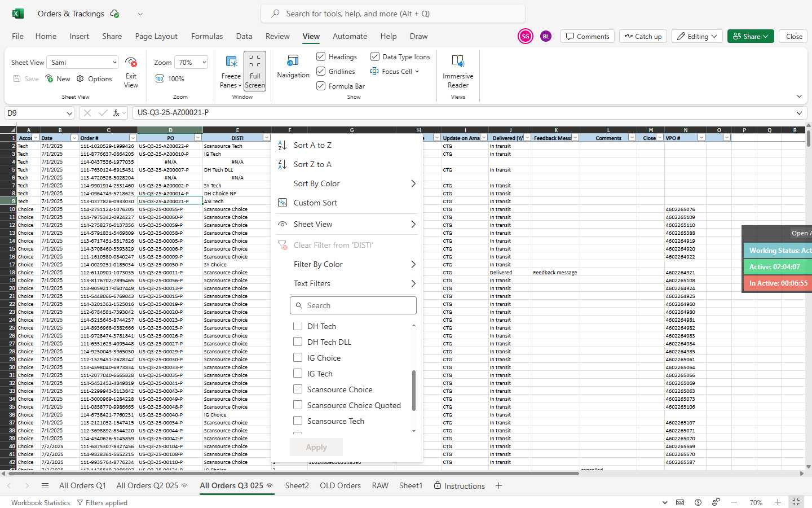Open the all sheets list icon

click(45, 485)
